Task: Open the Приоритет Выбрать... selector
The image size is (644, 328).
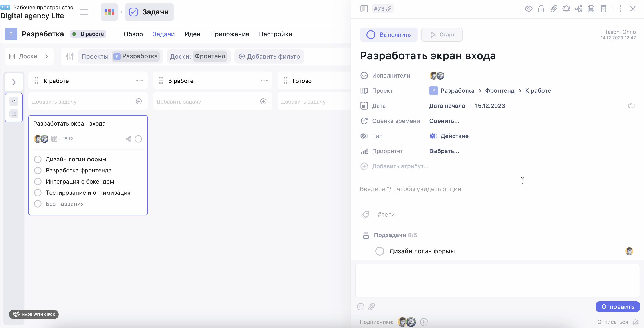Action: coord(444,151)
